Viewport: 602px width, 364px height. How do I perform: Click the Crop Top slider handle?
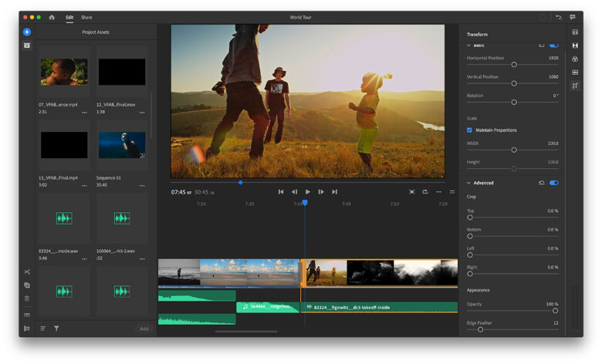[470, 217]
